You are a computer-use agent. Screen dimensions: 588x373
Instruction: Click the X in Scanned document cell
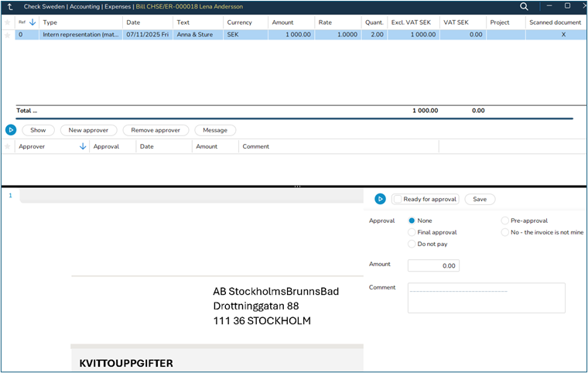click(x=562, y=35)
